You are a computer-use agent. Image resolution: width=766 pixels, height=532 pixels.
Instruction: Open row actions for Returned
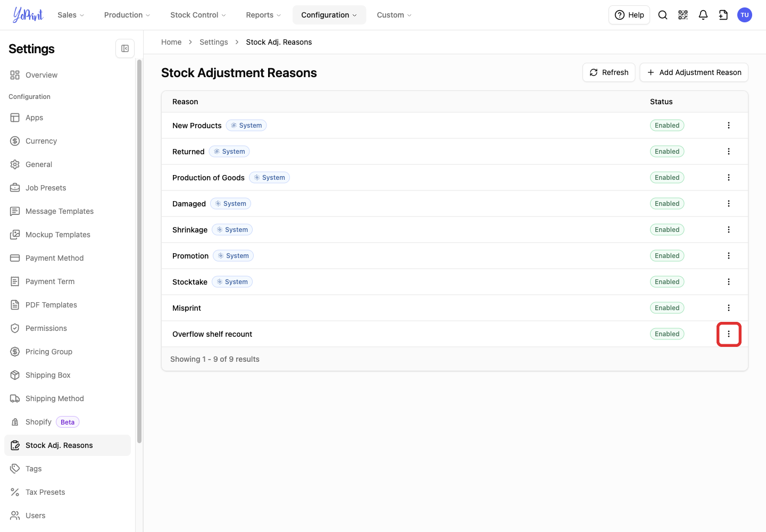[729, 152]
